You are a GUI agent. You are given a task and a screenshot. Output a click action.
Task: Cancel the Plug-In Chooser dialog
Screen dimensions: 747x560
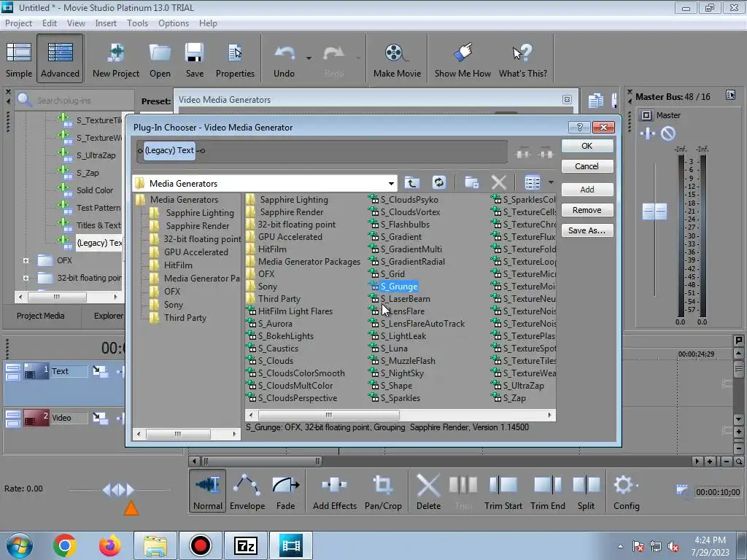click(x=587, y=166)
